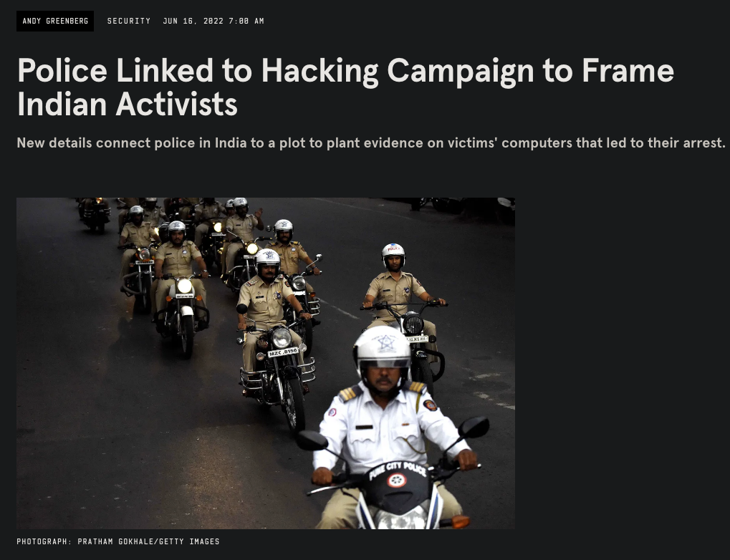Click the red wheel emblem on the front motorcycle
730x560 pixels.
[397, 480]
